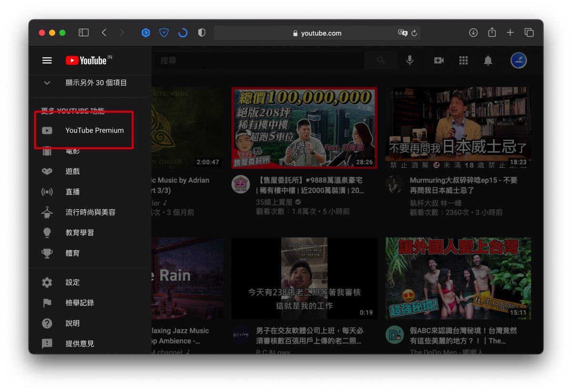572x392 pixels.
Task: Toggle the Safari sidebar button
Action: pos(83,32)
